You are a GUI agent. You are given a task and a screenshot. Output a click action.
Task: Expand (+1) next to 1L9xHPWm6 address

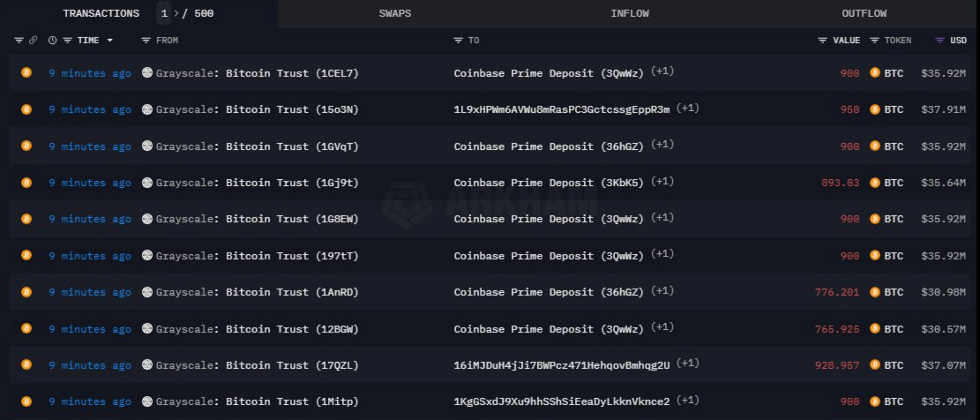click(688, 109)
